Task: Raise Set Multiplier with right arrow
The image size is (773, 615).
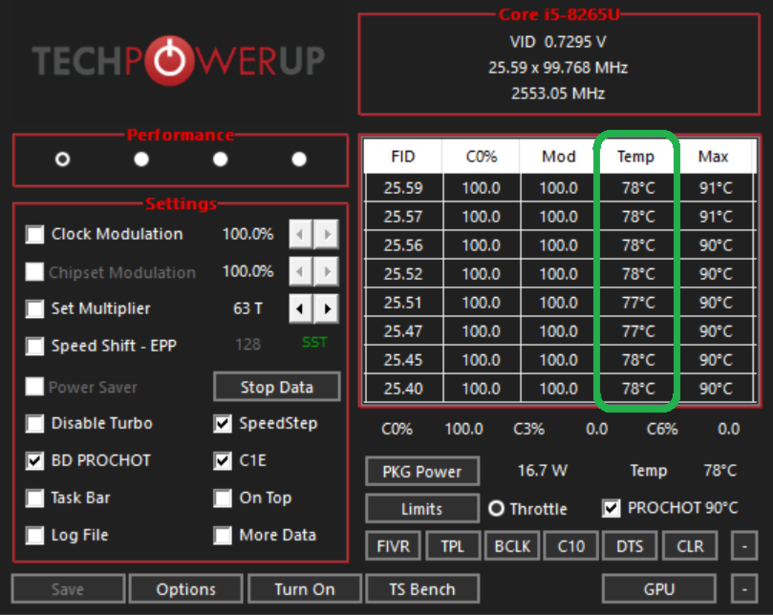Action: pos(326,309)
